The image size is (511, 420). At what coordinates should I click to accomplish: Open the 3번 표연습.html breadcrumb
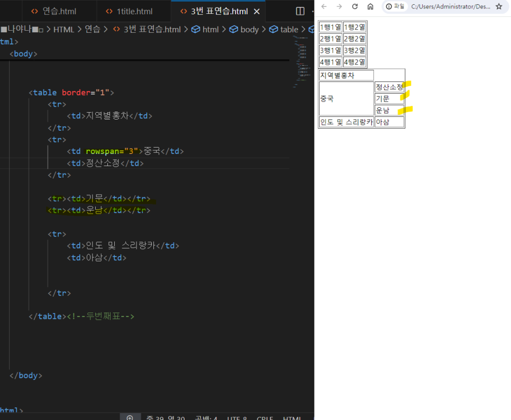point(152,29)
